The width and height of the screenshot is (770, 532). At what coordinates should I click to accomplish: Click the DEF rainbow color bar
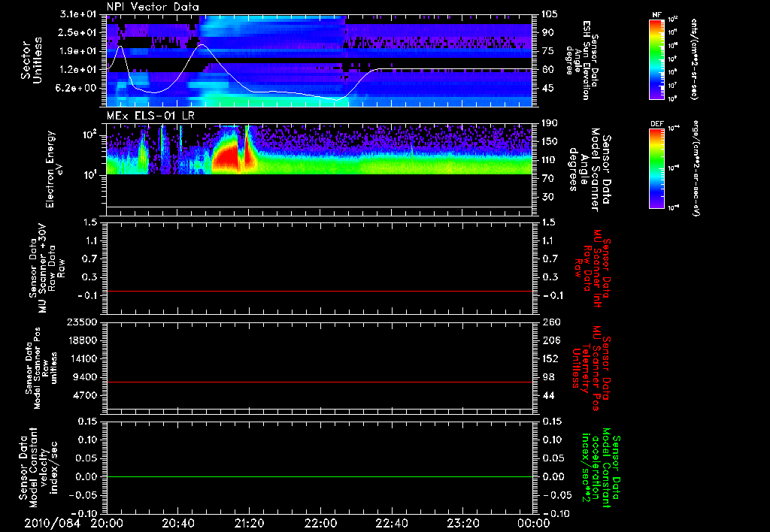click(656, 168)
